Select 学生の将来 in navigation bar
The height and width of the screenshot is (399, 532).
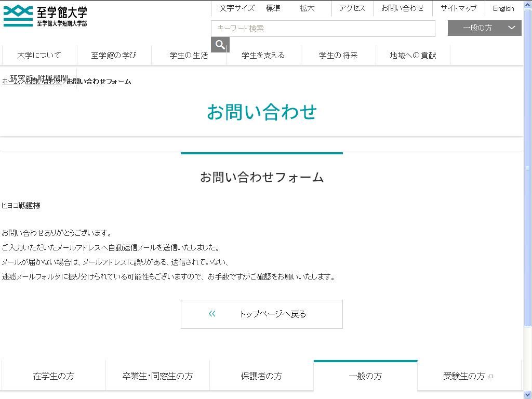pos(338,55)
